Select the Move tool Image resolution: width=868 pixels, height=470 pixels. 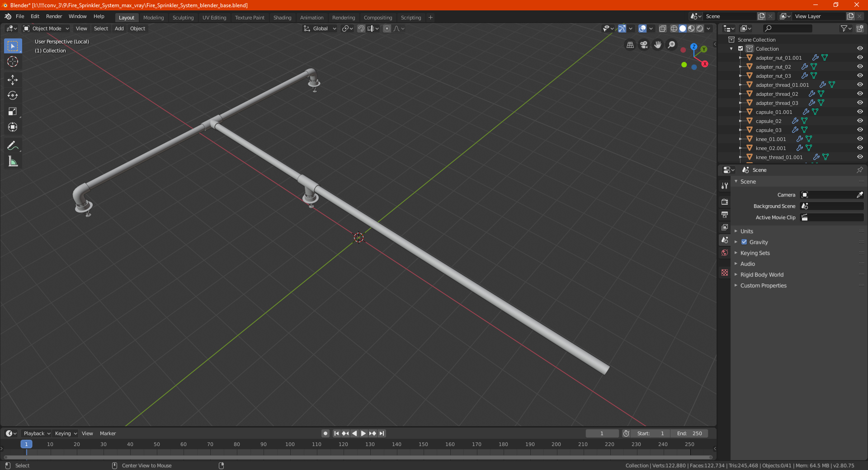[13, 80]
